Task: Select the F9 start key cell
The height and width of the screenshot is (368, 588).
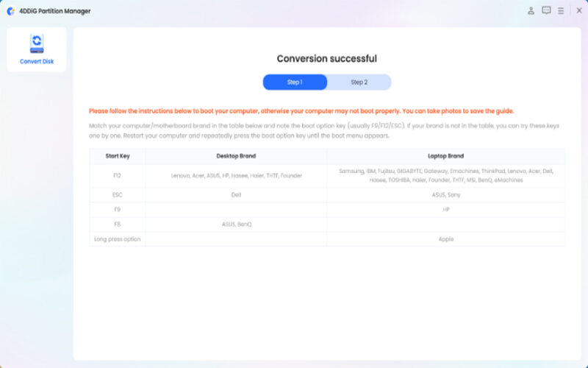Action: click(118, 210)
